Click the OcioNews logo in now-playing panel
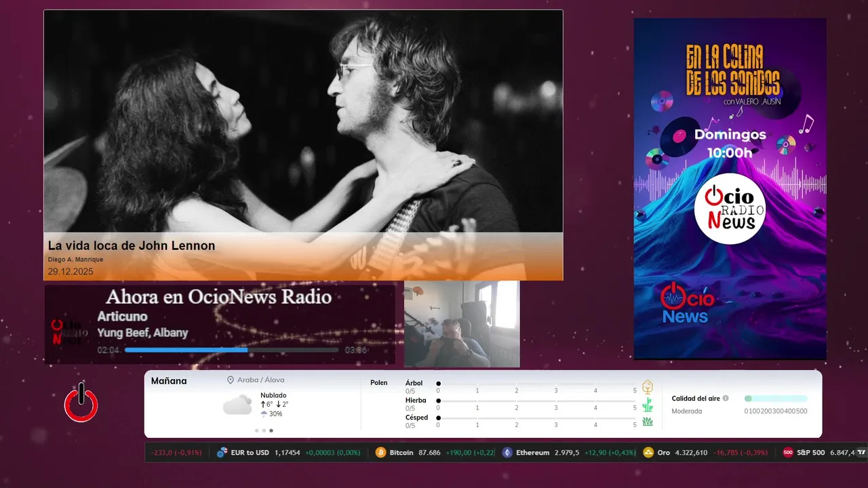The image size is (868, 488). coord(70,332)
